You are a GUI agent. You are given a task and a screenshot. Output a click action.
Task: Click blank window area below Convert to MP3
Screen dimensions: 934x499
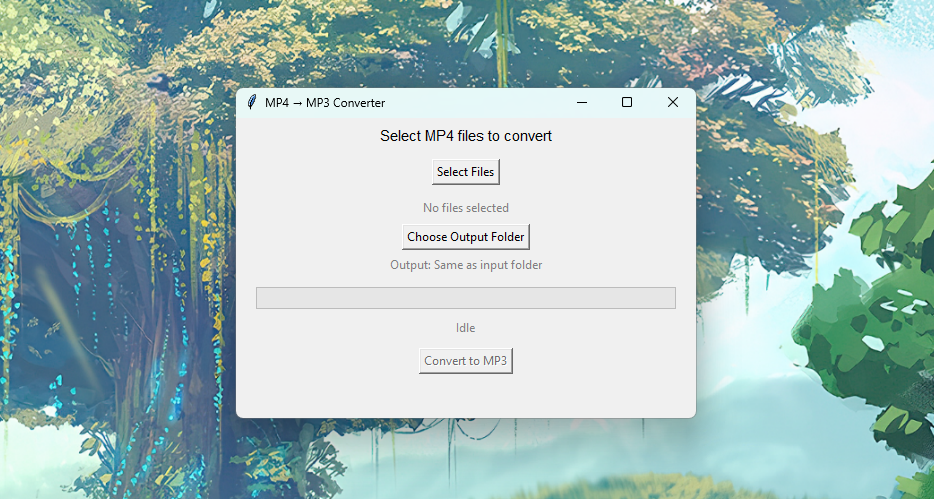click(x=465, y=395)
